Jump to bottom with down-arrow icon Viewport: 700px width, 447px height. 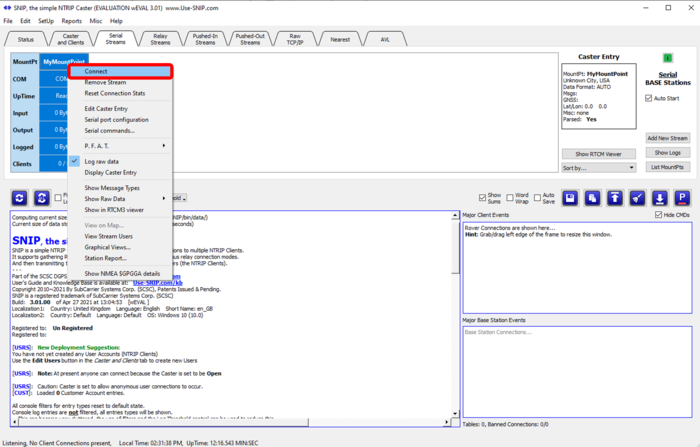pos(660,198)
